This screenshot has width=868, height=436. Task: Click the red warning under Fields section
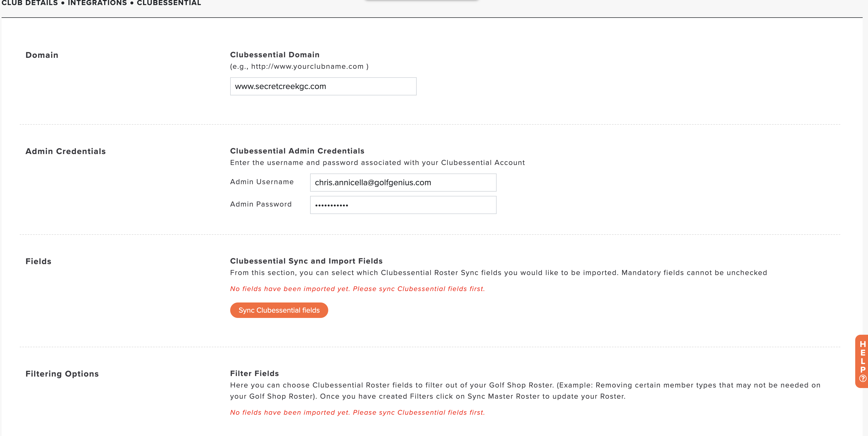click(x=358, y=289)
